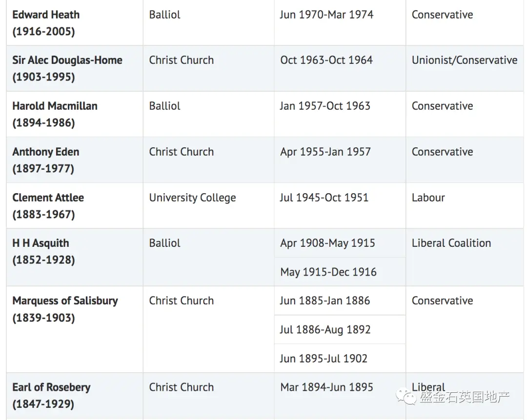Click the Chinese watermark text 盛金石英国地产

click(x=465, y=397)
